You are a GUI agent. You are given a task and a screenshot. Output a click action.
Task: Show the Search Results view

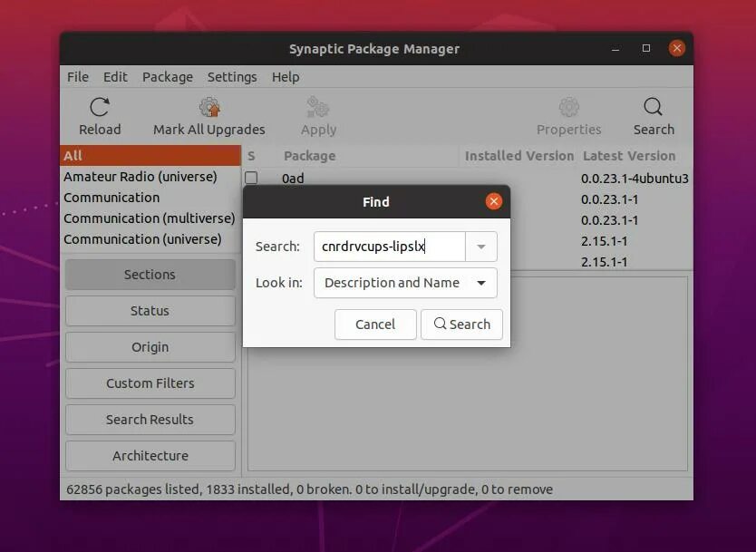[x=150, y=420]
